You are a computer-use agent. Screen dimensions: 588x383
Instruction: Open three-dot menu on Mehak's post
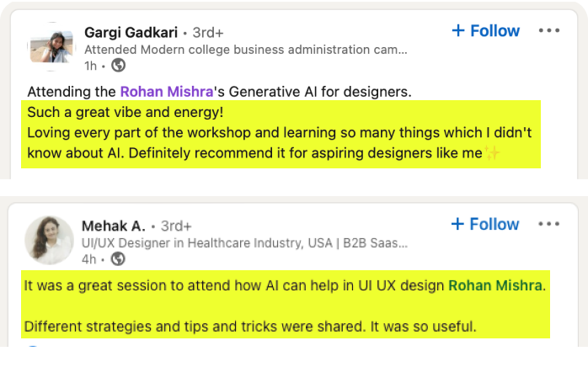coord(549,224)
